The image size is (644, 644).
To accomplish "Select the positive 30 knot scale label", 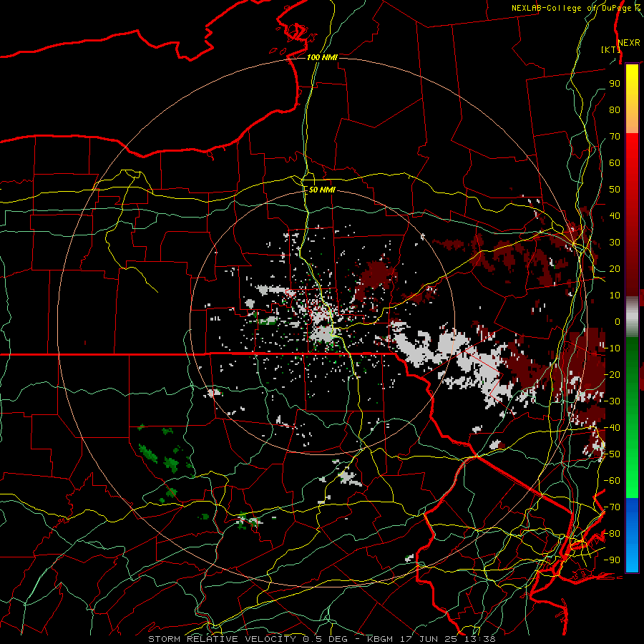I will click(x=615, y=243).
